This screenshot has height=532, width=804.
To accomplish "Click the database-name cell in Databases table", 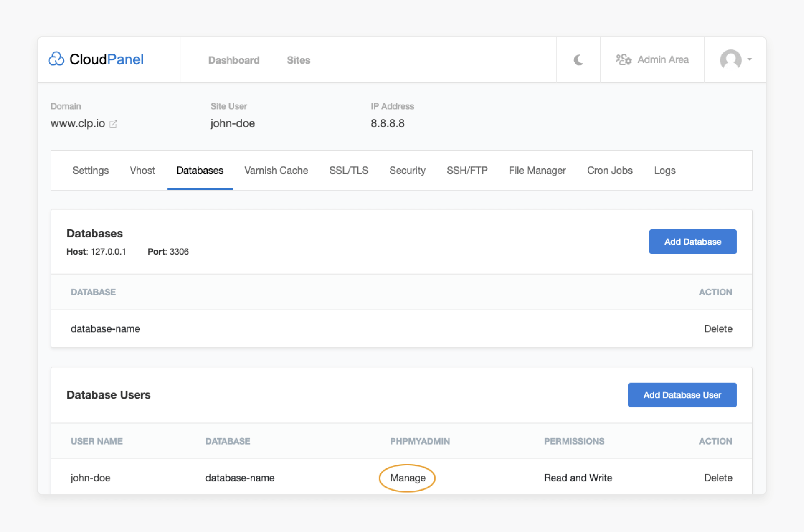I will point(105,329).
